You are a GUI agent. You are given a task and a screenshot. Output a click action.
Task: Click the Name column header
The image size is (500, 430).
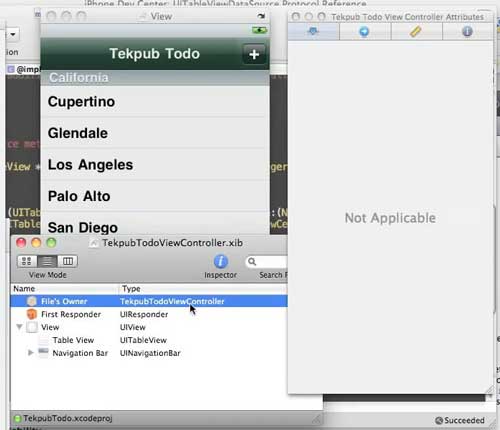coord(64,289)
